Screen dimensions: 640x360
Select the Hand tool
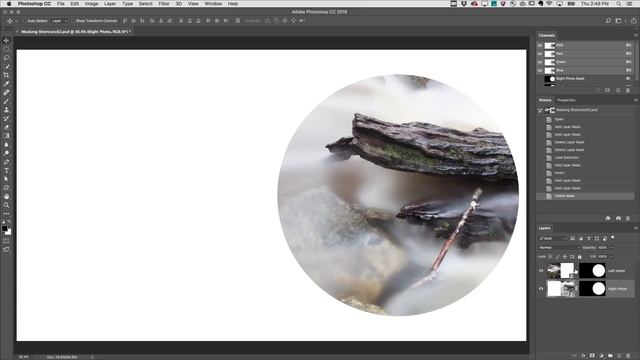click(6, 196)
